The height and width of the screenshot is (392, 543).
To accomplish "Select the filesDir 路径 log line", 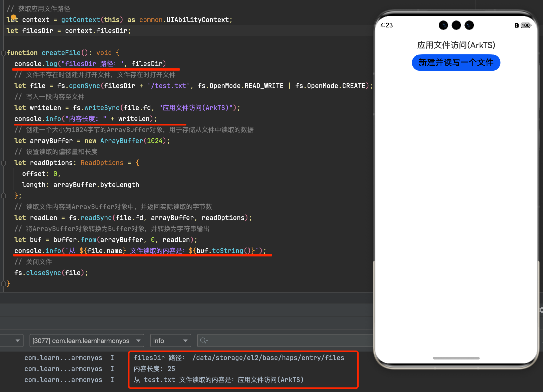I will 239,358.
